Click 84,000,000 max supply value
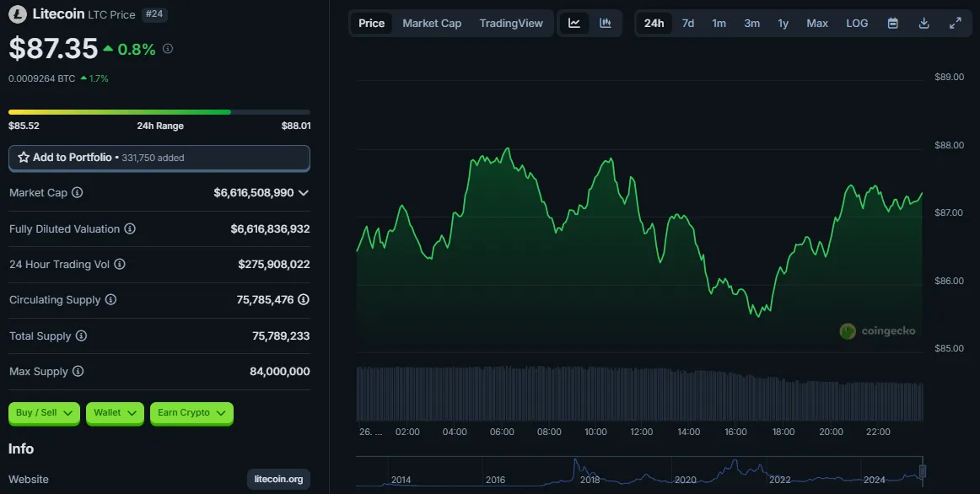The width and height of the screenshot is (980, 494). [279, 372]
